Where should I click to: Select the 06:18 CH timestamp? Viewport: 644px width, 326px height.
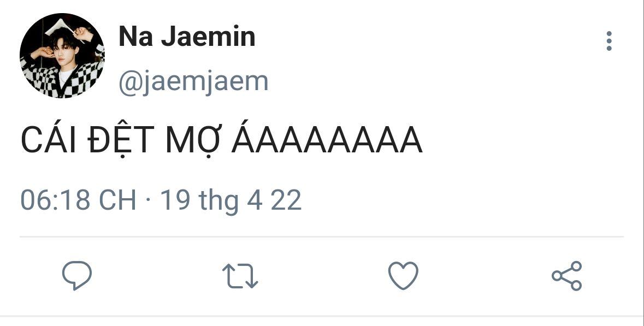78,200
